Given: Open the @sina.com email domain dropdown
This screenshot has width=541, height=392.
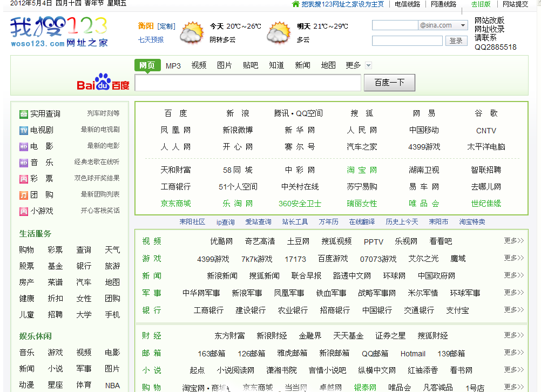Looking at the screenshot, I should (463, 25).
